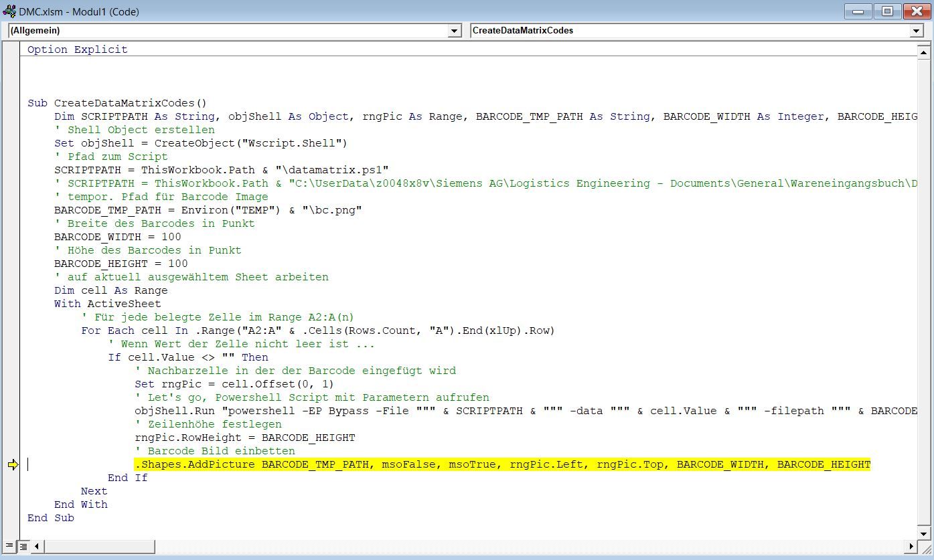This screenshot has height=560, width=934.
Task: Click comment "' Für jede belegte Zelle im Range"
Action: point(218,317)
